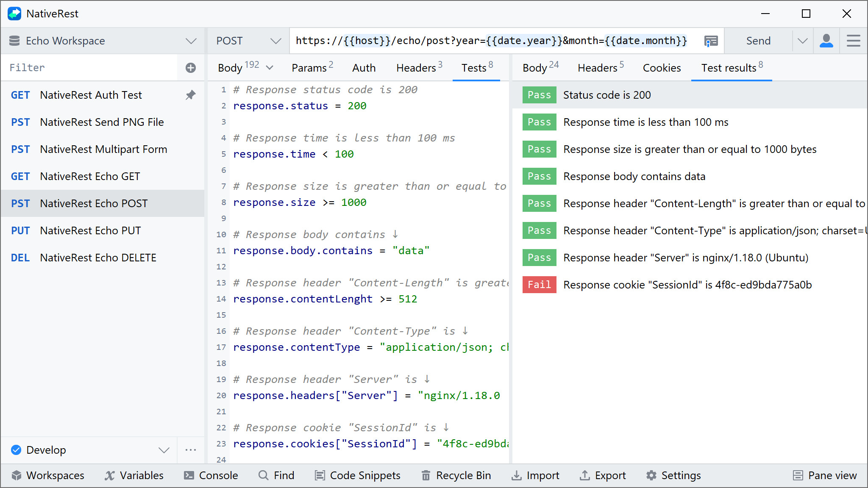
Task: Unpin the NativeRest Auth Test request
Action: click(191, 95)
